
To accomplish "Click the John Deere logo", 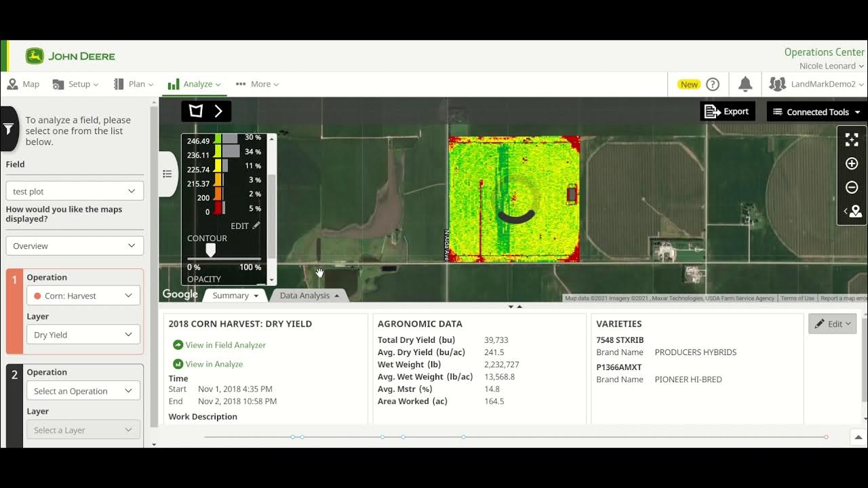I will pyautogui.click(x=71, y=56).
